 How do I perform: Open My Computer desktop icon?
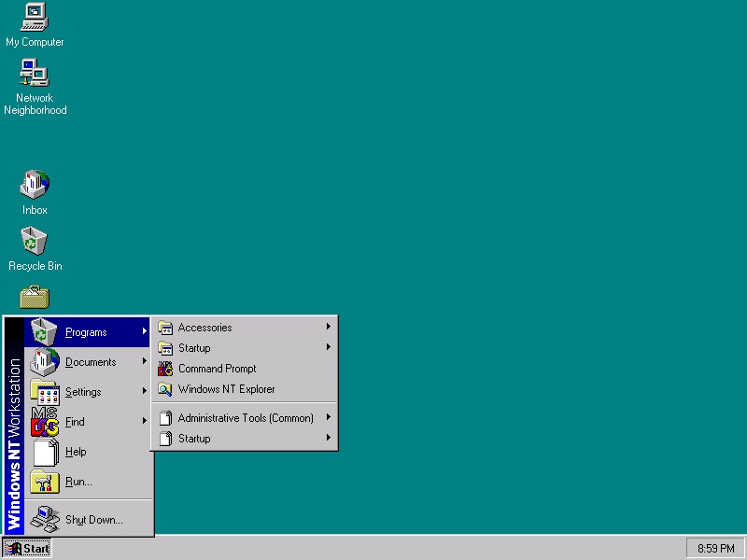[x=35, y=18]
